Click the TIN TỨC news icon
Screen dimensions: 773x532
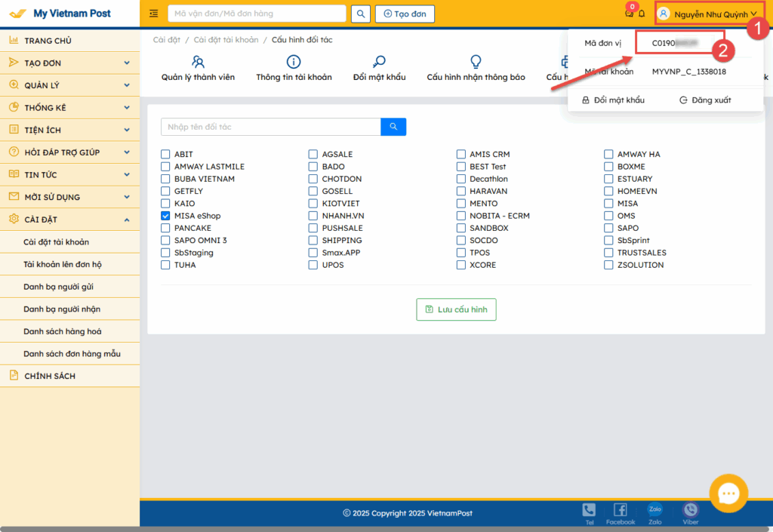coord(14,174)
